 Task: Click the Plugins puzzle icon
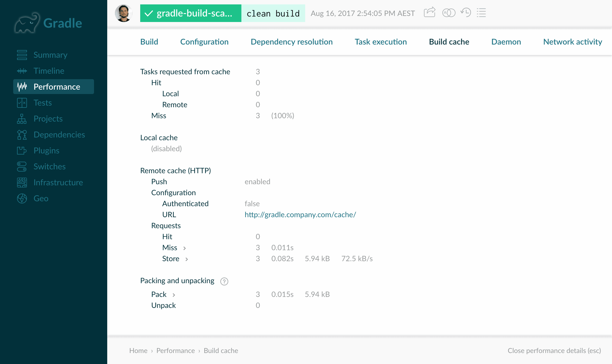[22, 151]
